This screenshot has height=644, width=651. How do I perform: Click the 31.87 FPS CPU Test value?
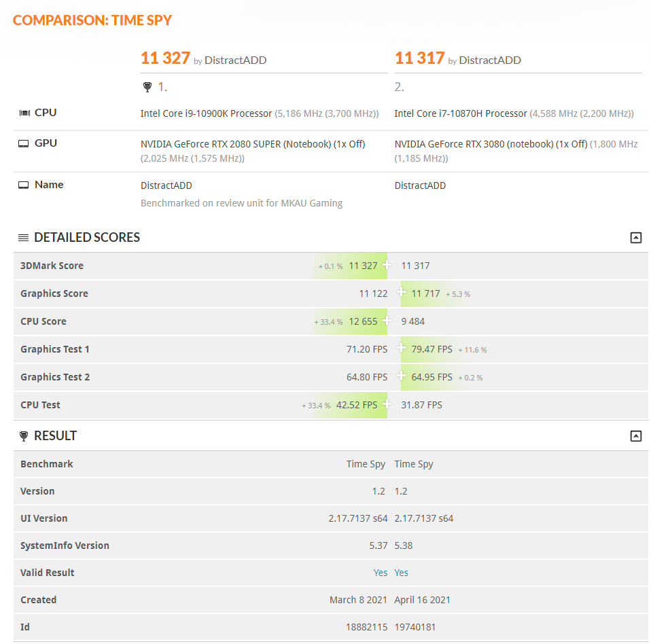421,405
